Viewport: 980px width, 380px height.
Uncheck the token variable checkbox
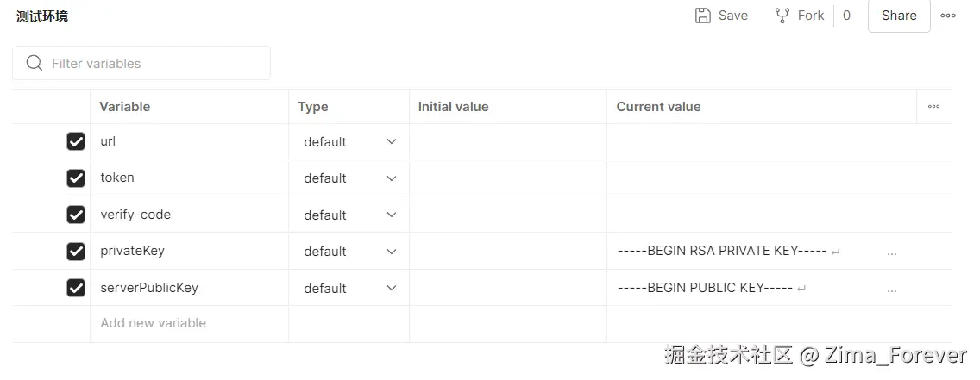click(76, 178)
